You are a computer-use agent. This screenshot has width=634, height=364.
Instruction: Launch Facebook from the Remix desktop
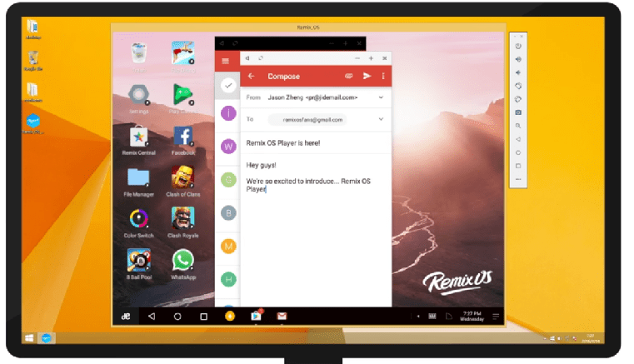coord(183,141)
